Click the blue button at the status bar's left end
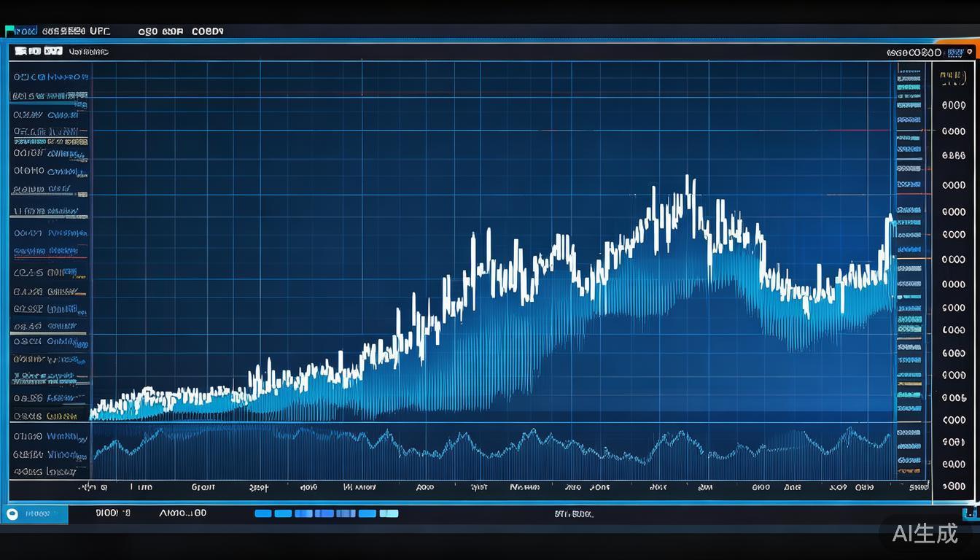This screenshot has width=980, height=560. coord(36,514)
